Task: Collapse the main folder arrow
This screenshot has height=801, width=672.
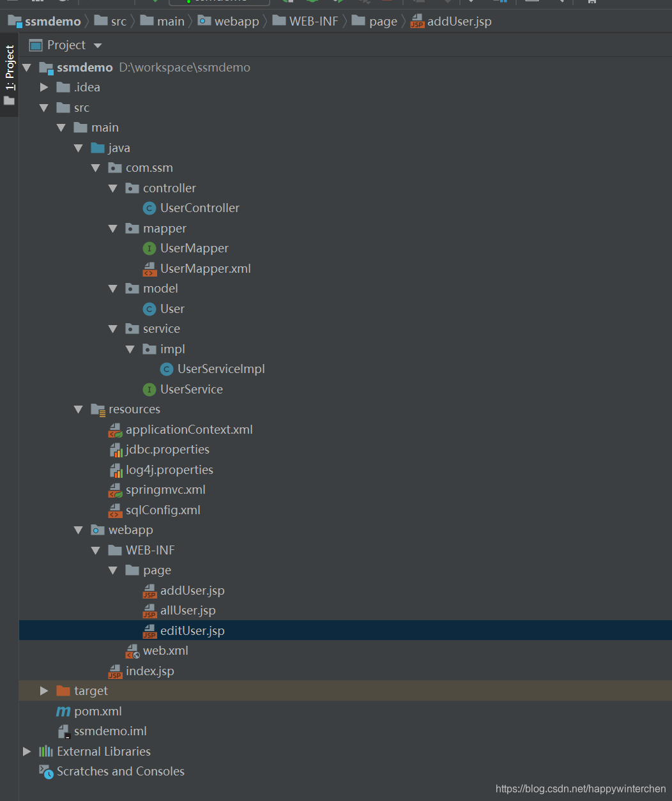Action: [61, 128]
